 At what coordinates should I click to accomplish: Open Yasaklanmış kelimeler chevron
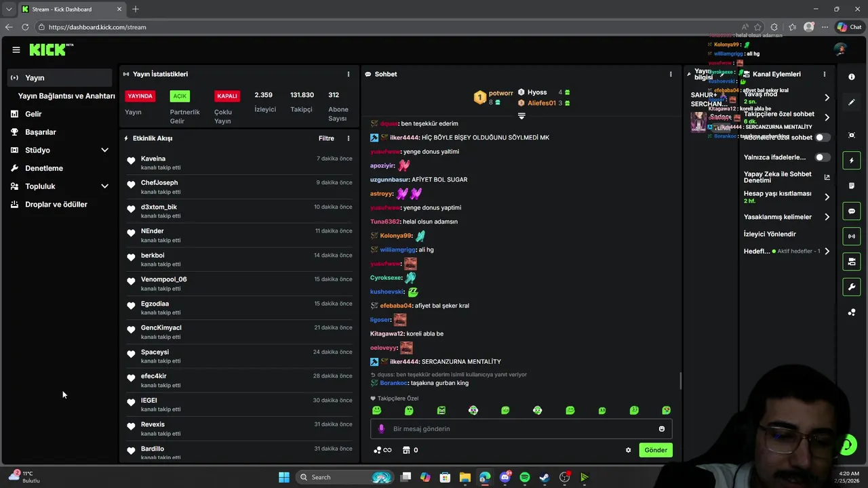pos(827,217)
